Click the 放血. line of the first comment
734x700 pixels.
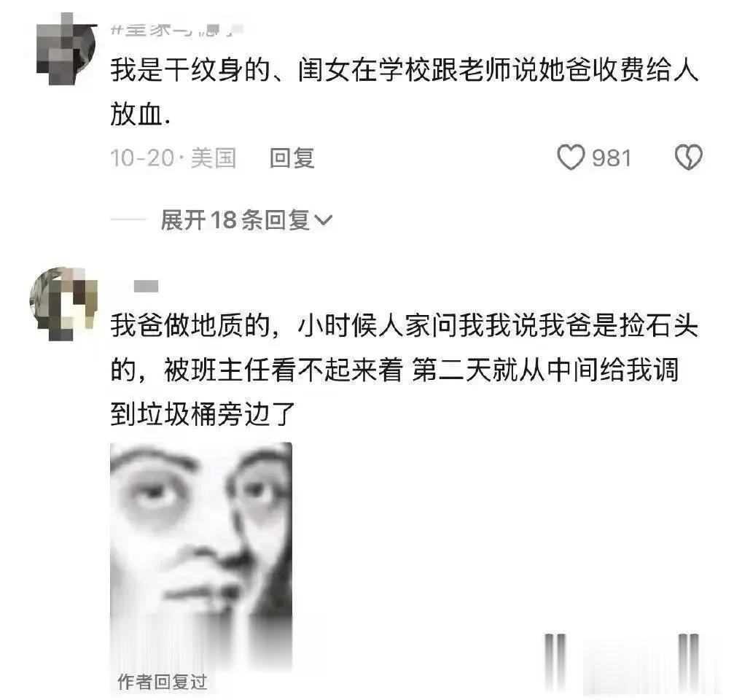141,114
